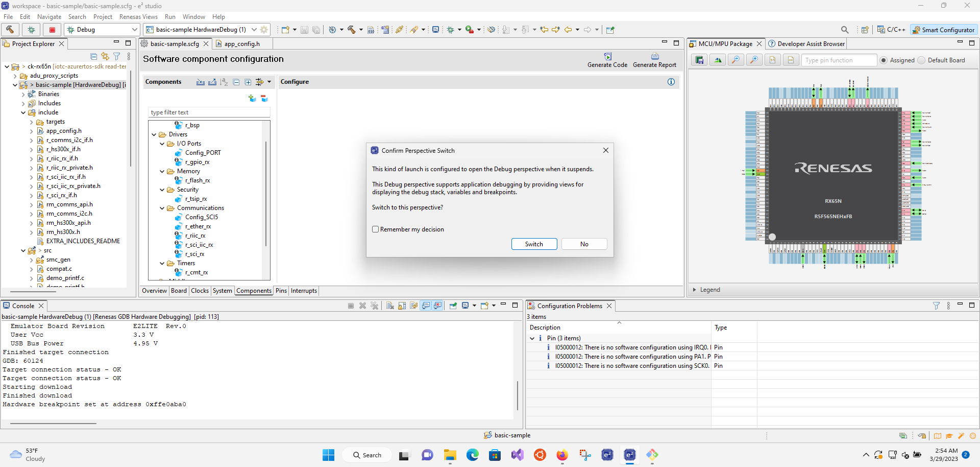Open the launch configuration settings gear
980x467 pixels.
click(264, 30)
